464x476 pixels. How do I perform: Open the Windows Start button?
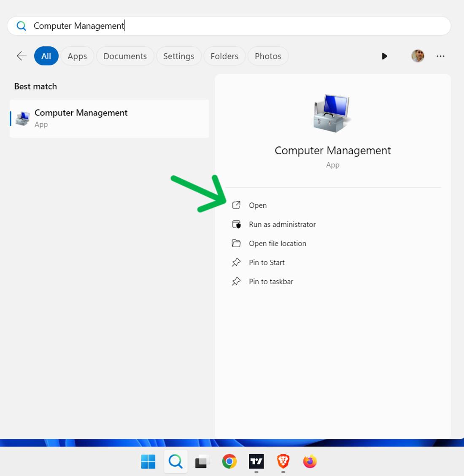(x=148, y=461)
